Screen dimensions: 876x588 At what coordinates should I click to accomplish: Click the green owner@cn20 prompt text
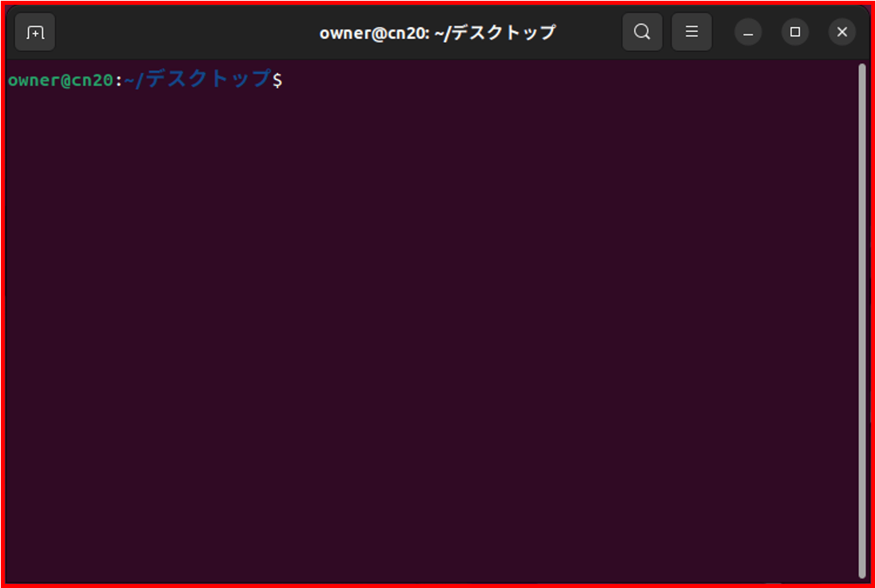click(61, 80)
